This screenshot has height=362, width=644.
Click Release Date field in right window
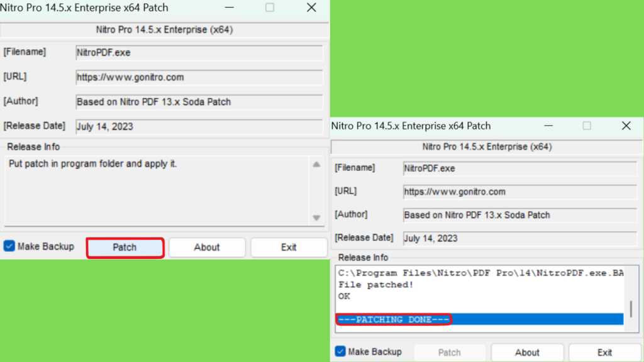point(520,239)
